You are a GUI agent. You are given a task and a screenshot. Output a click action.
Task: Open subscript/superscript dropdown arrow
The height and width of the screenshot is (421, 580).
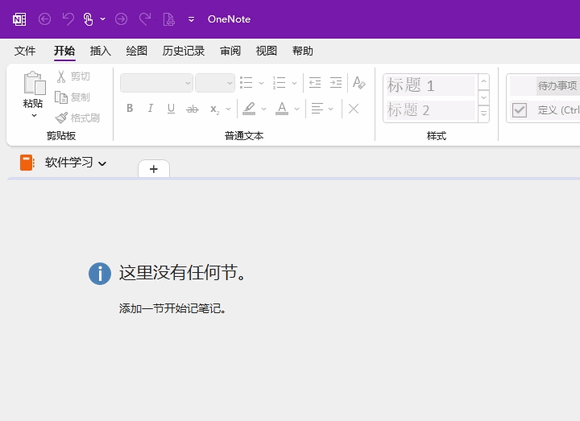coord(228,109)
